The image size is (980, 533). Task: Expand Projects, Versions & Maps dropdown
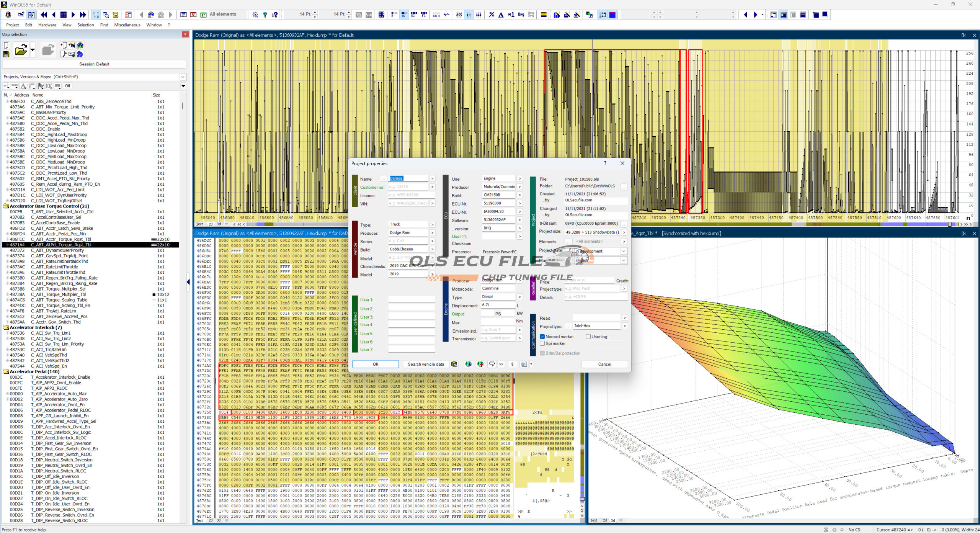point(183,77)
